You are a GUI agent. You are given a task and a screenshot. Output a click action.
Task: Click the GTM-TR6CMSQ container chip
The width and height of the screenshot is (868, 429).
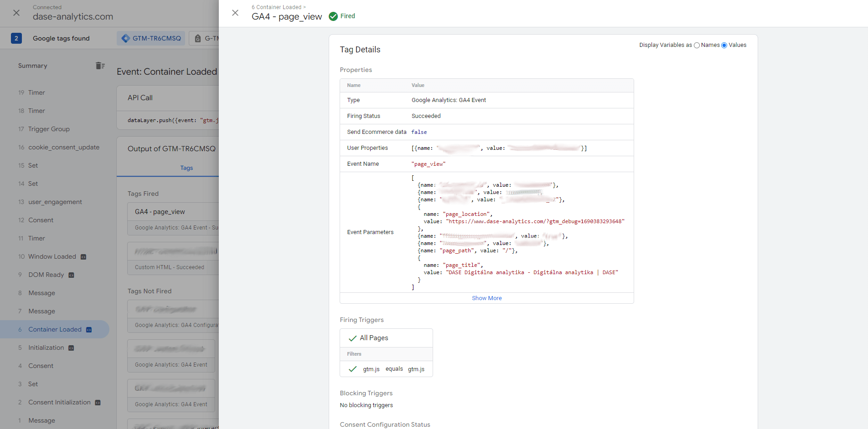click(152, 38)
